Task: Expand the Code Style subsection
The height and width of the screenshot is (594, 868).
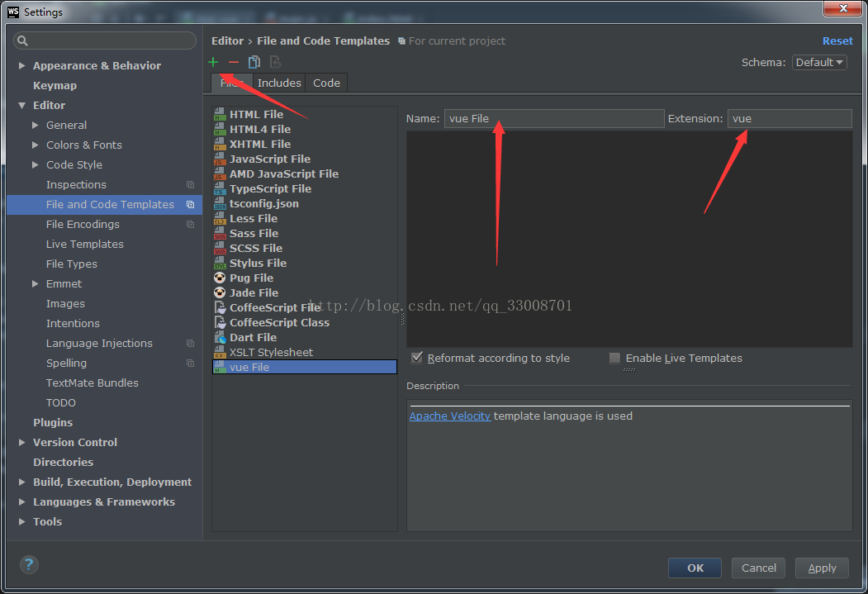Action: [x=35, y=165]
